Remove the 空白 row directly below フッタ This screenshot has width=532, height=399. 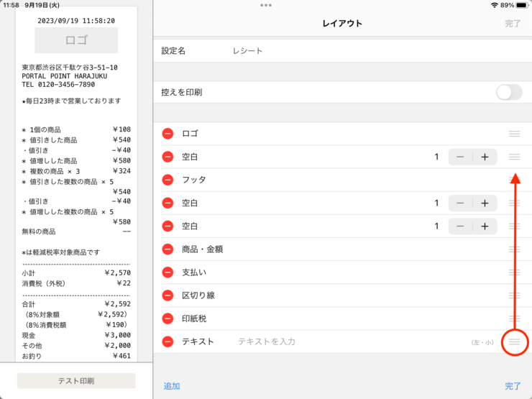[x=168, y=203]
